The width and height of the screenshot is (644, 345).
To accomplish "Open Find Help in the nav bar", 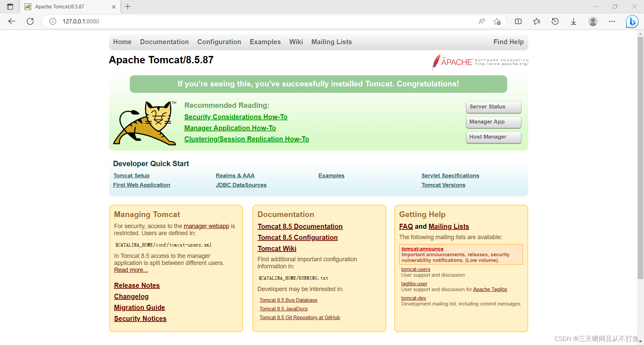I will click(x=508, y=42).
